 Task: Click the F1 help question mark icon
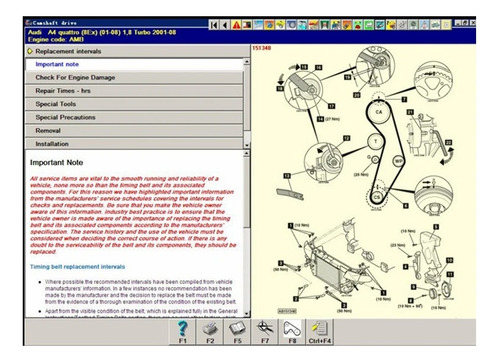[183, 331]
